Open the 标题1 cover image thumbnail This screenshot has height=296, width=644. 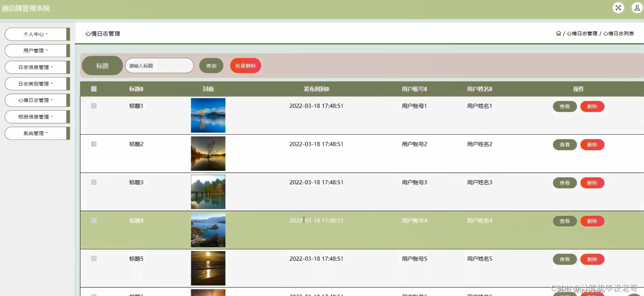point(208,115)
